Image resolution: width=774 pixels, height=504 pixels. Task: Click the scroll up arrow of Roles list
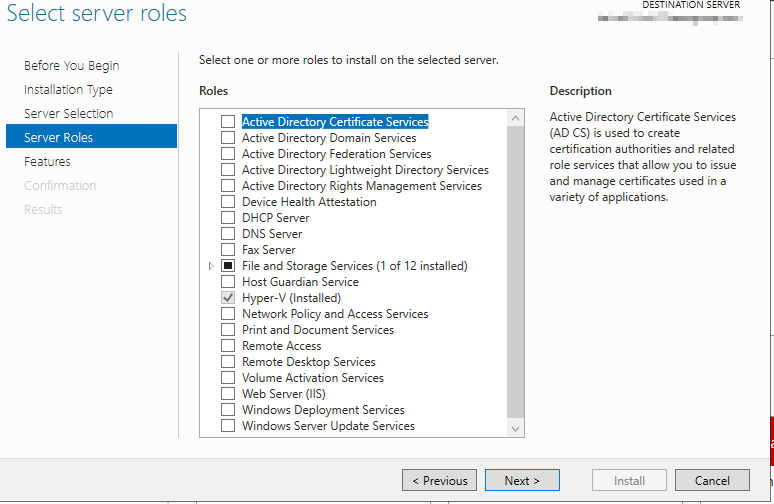pyautogui.click(x=515, y=118)
